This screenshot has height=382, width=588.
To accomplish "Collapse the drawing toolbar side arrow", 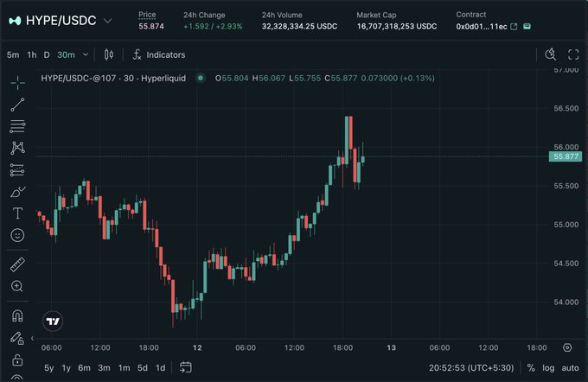I will coord(32,338).
